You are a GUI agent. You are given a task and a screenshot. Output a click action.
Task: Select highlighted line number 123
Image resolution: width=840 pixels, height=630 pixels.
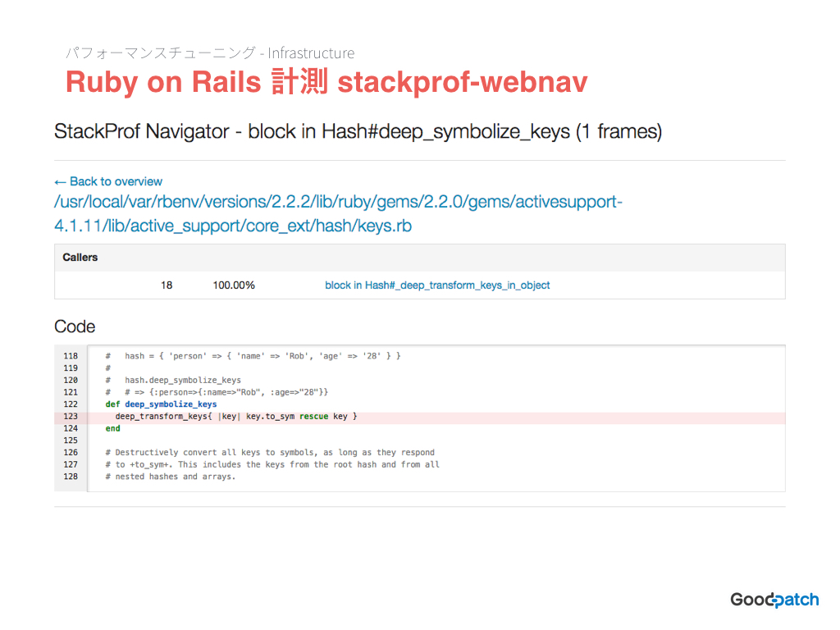71,416
